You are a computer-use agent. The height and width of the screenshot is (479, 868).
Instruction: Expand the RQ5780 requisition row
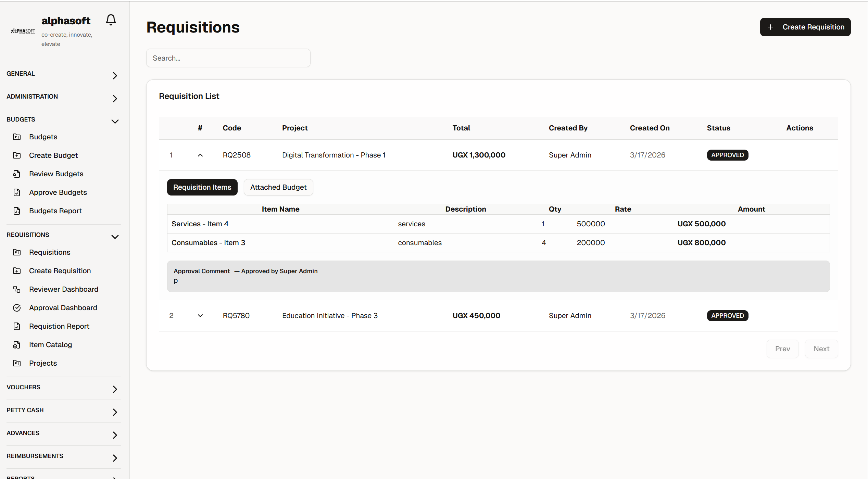(x=200, y=316)
